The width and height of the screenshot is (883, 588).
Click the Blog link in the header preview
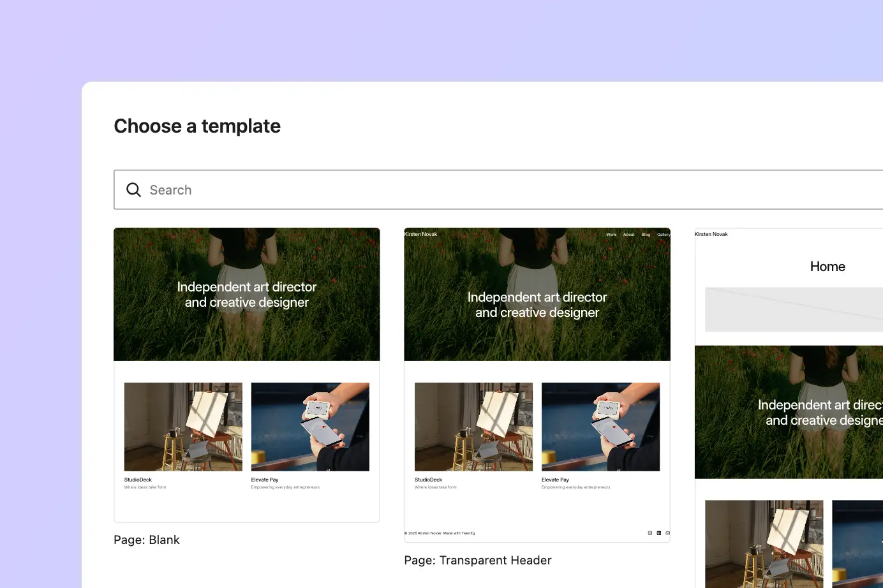pos(646,234)
